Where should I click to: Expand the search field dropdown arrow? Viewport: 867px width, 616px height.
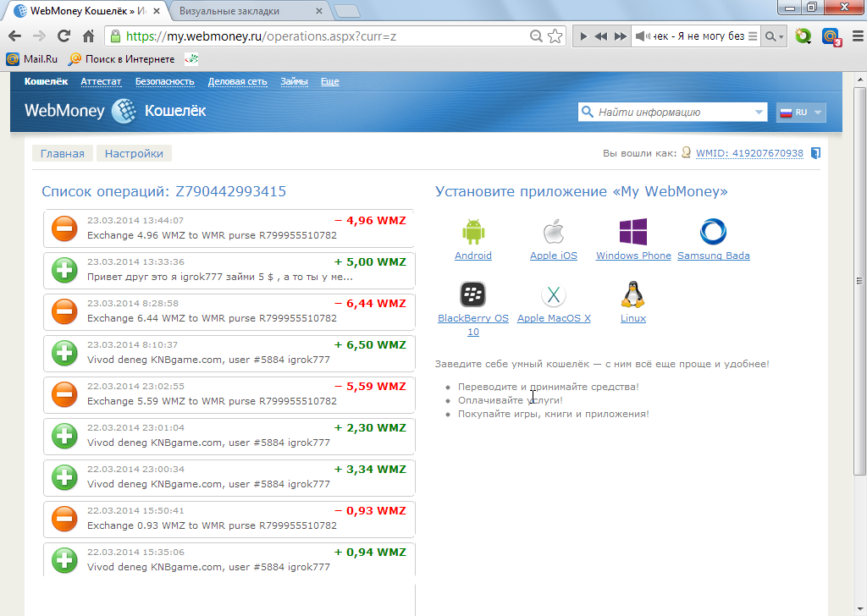pos(759,113)
